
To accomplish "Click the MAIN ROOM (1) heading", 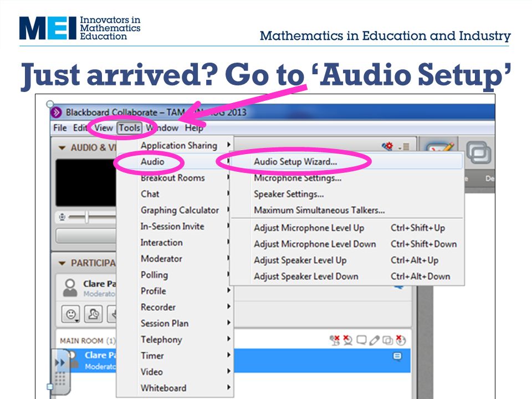I will coord(88,341).
